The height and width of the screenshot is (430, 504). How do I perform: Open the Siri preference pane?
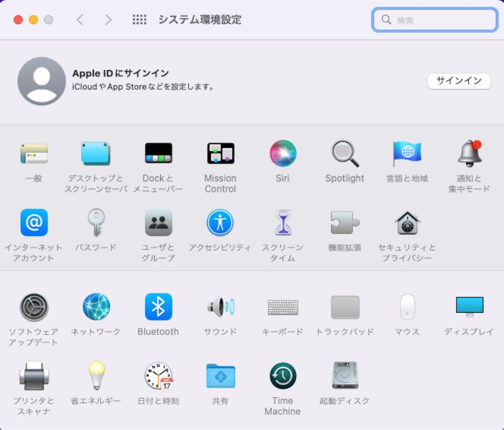pos(282,153)
